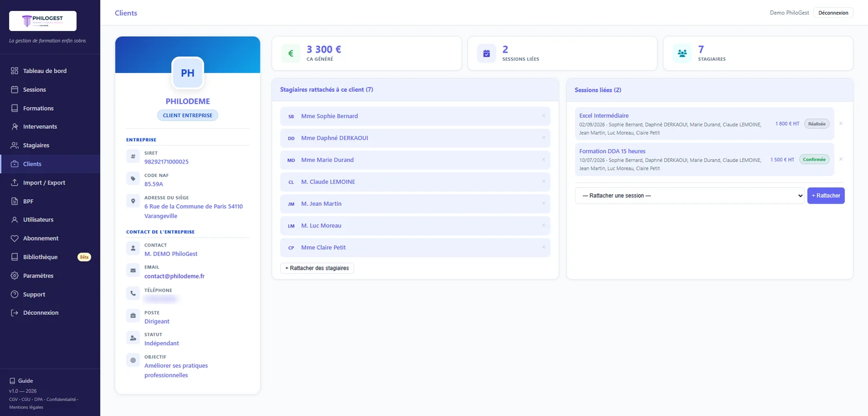Open the Excel Intermédiaire session link
Image resolution: width=868 pixels, height=416 pixels.
(x=604, y=116)
